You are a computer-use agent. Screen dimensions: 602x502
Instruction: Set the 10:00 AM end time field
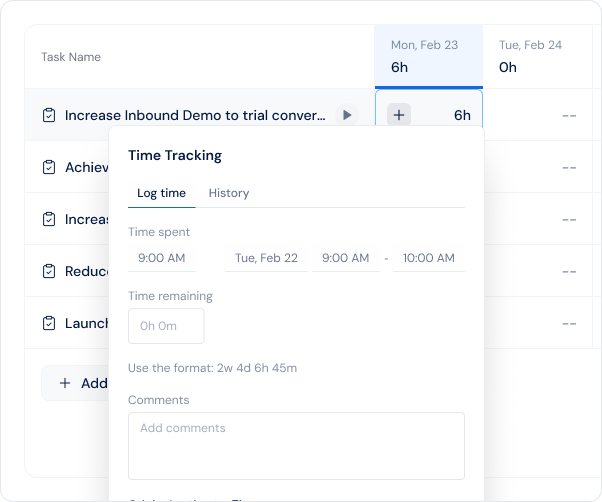(429, 258)
